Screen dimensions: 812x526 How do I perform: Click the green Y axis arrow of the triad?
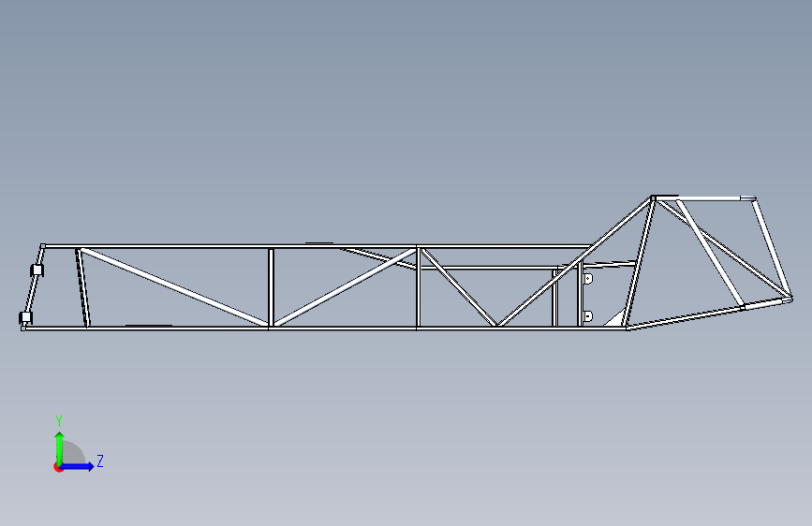[x=60, y=447]
